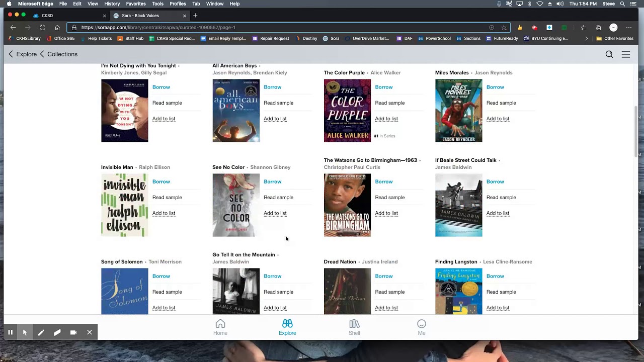Add The Watsons Go to Birmingham to list
This screenshot has width=644, height=362.
(x=386, y=213)
